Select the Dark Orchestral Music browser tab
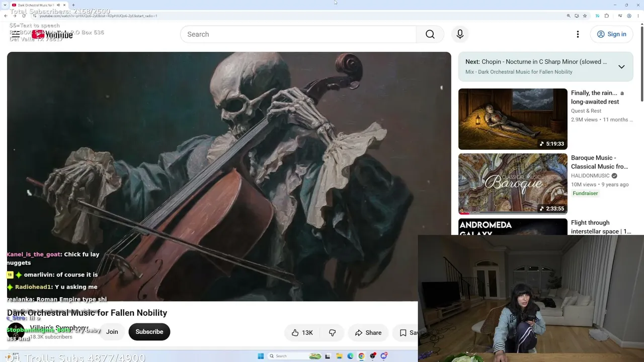This screenshot has height=362, width=644. [39, 5]
